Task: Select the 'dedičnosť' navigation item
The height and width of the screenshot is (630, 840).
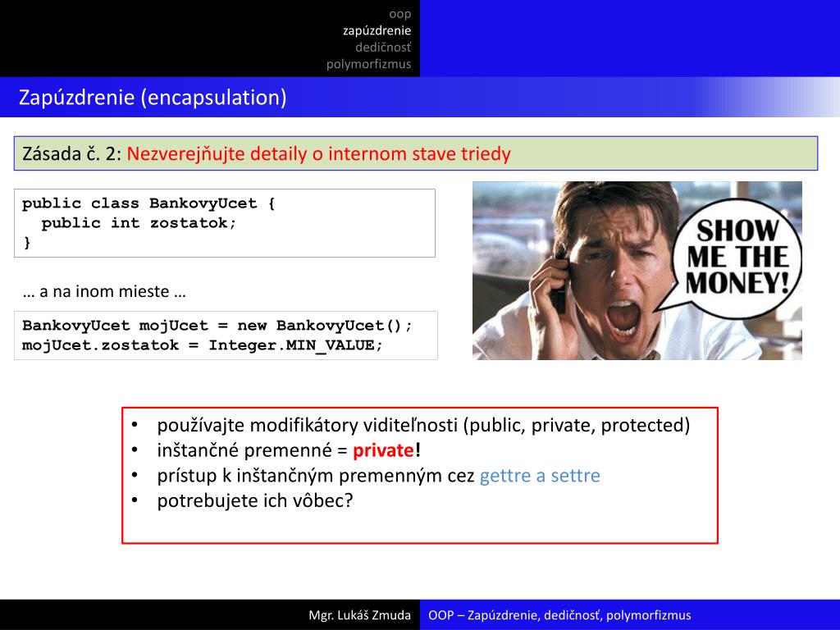Action: pyautogui.click(x=383, y=47)
